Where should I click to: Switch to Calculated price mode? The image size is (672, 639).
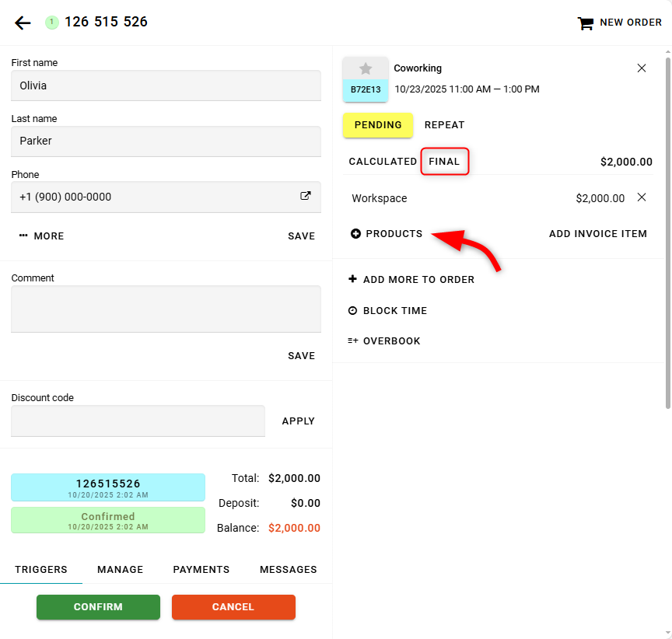(x=383, y=162)
